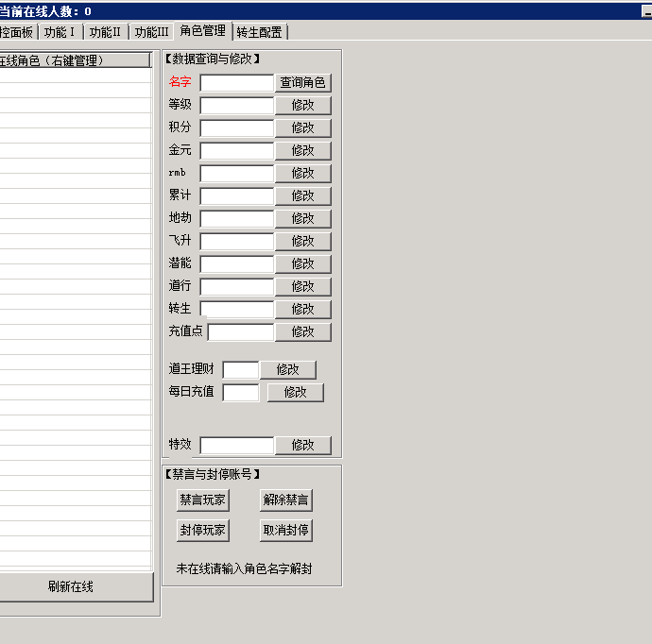Click the 刷新在线 button
Screen dimensions: 652x644
point(72,586)
